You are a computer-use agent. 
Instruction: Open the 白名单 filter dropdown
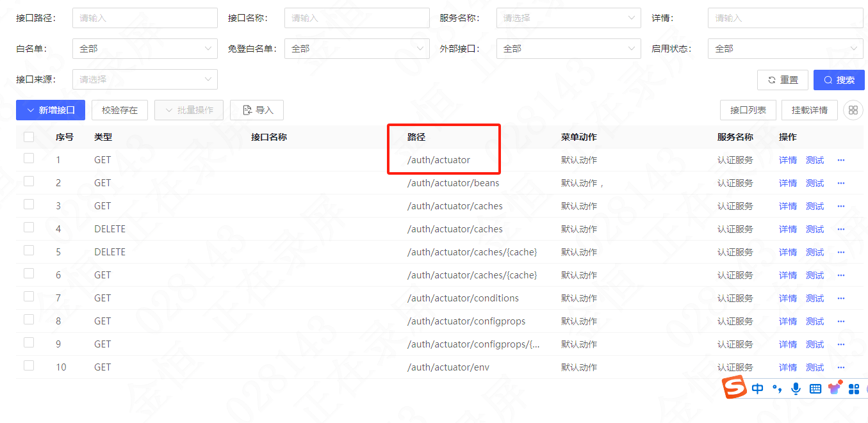point(145,49)
